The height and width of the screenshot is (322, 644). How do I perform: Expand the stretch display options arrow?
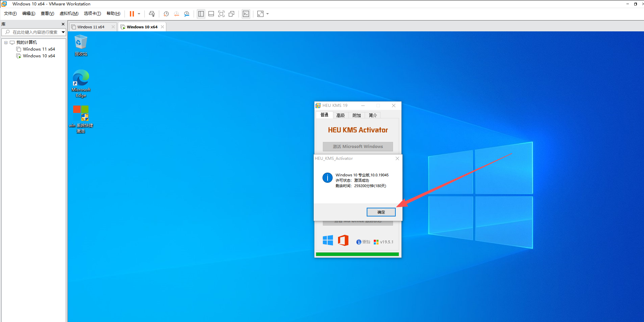[x=268, y=14]
